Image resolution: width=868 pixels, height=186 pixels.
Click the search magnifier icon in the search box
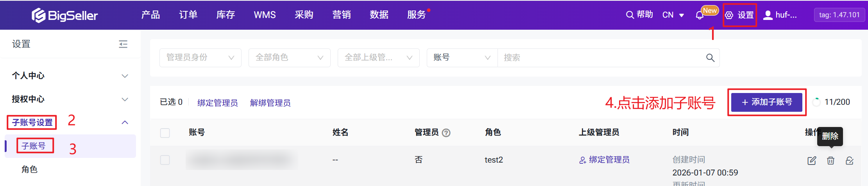point(710,58)
